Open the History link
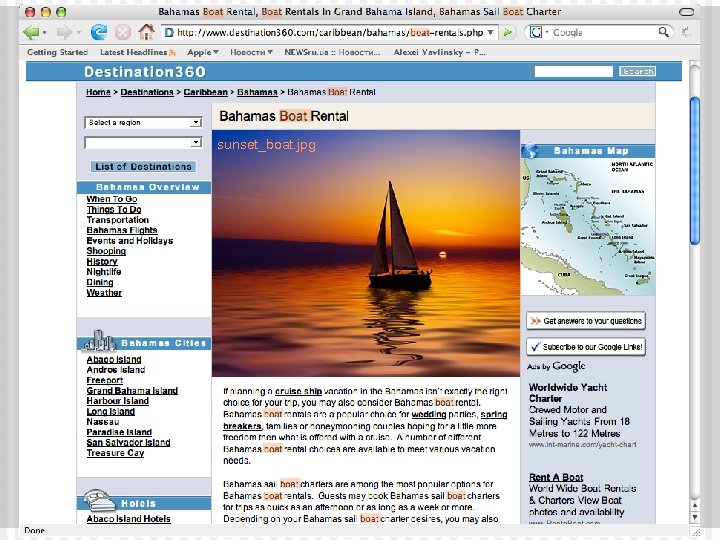This screenshot has height=540, width=720. pos(102,261)
